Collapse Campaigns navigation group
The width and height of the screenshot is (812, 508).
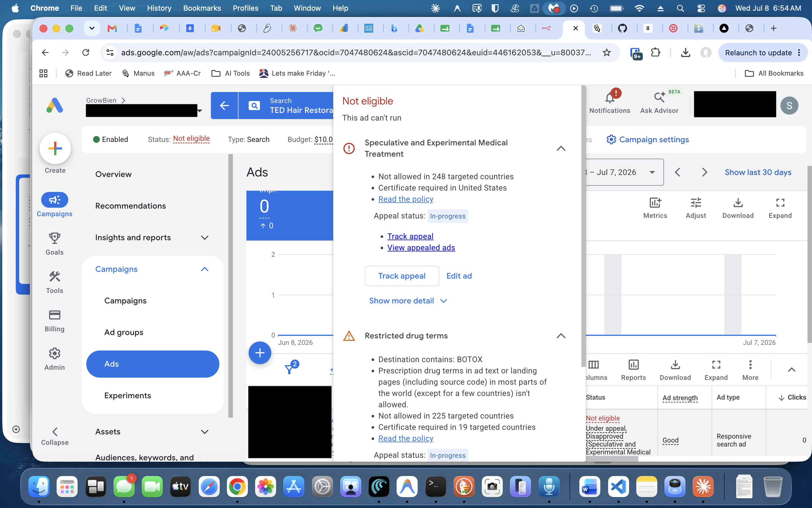pos(205,269)
